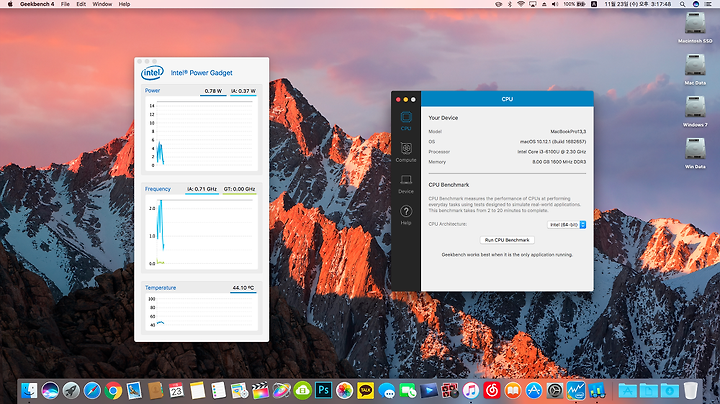Open the Device section in Geekbench sidebar
Screen dimensions: 720x404
tap(406, 184)
